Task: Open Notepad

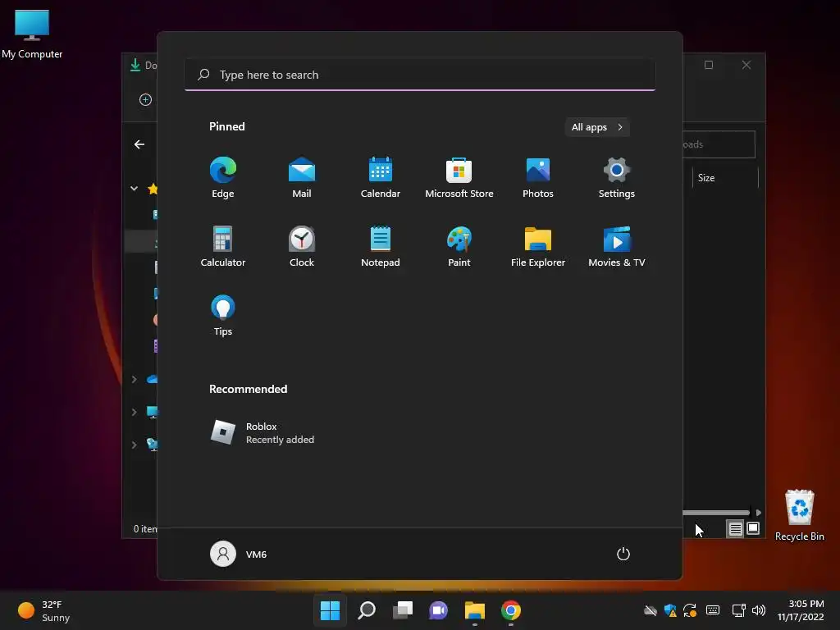Action: (x=381, y=246)
